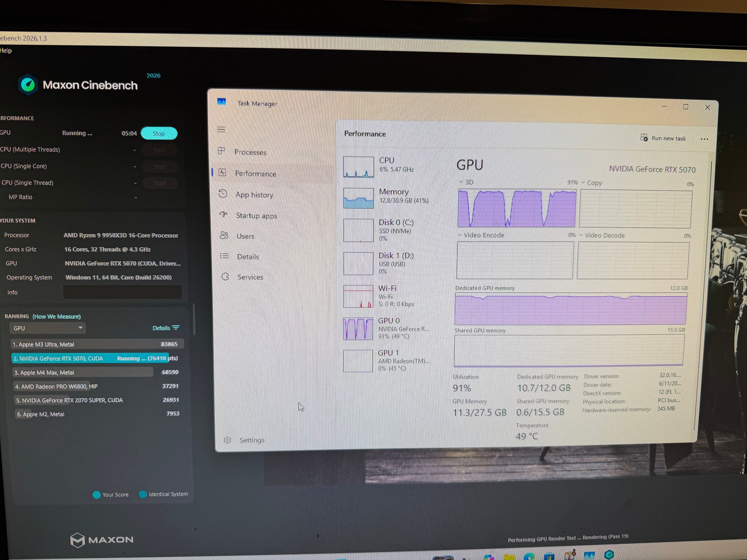This screenshot has height=560, width=747.
Task: Click Run new task in Task Manager
Action: pyautogui.click(x=663, y=138)
